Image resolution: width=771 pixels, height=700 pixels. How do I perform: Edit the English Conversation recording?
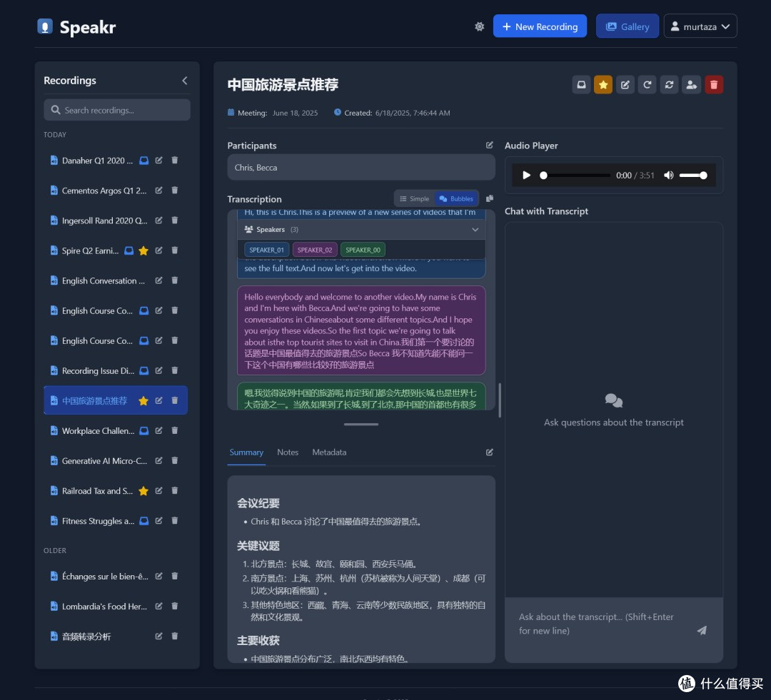(158, 280)
